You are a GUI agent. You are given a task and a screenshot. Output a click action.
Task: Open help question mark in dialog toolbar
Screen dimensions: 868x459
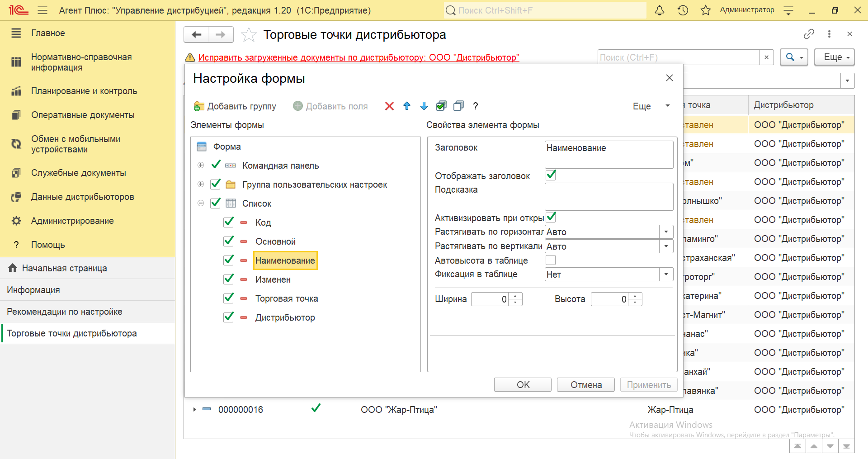[x=475, y=106]
